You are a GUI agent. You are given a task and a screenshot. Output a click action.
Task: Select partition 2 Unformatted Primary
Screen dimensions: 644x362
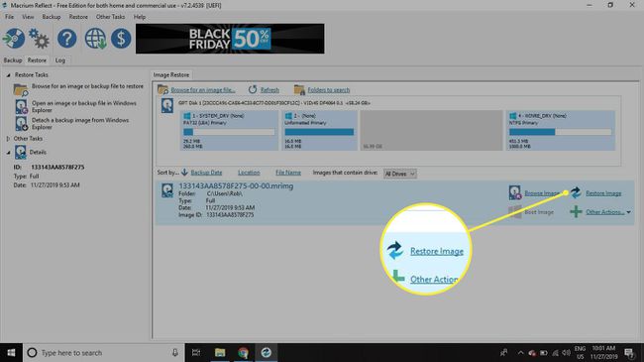tap(319, 130)
